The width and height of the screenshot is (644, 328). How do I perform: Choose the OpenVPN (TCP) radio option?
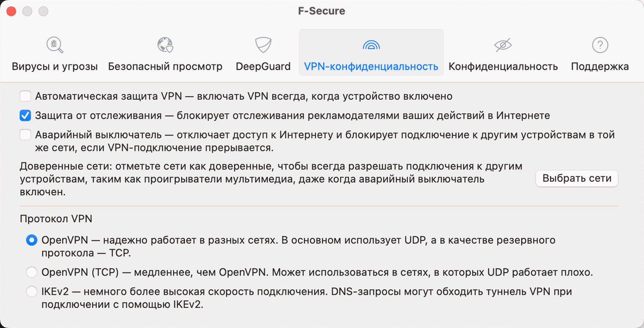pos(32,273)
